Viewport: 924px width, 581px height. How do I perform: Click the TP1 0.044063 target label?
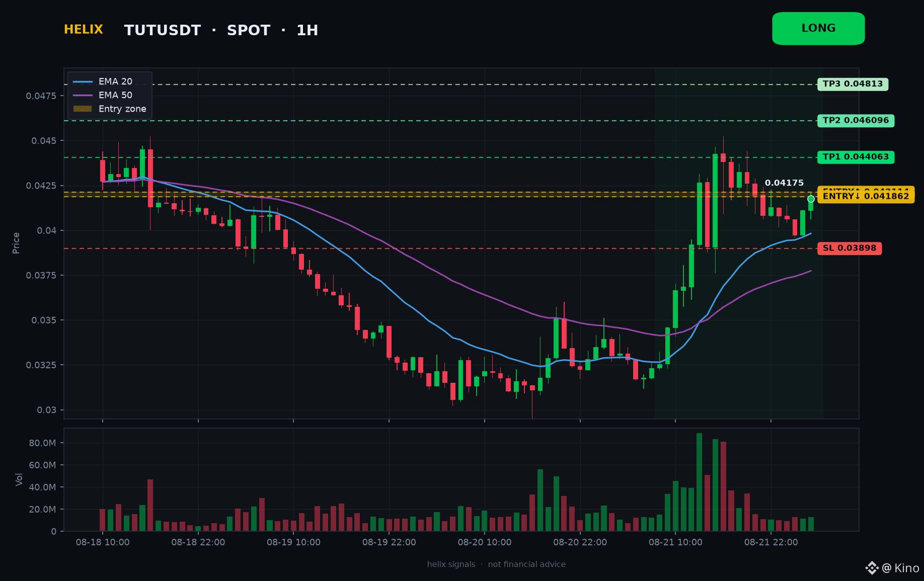pyautogui.click(x=856, y=157)
